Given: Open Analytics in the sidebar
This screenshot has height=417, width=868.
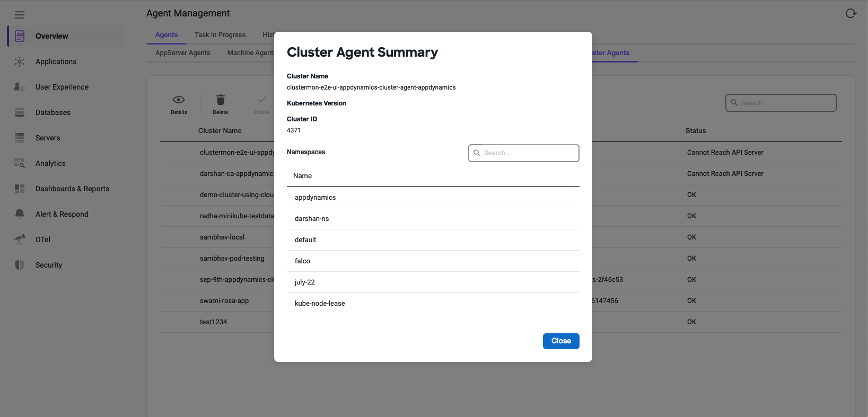Looking at the screenshot, I should (x=50, y=163).
